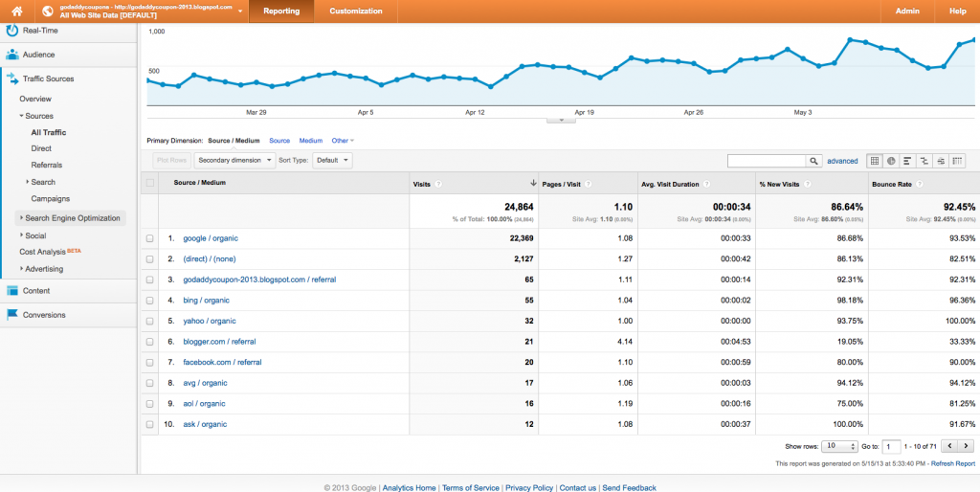Switch to the Performance bar view
Screen dimensions: 980x492
907,161
